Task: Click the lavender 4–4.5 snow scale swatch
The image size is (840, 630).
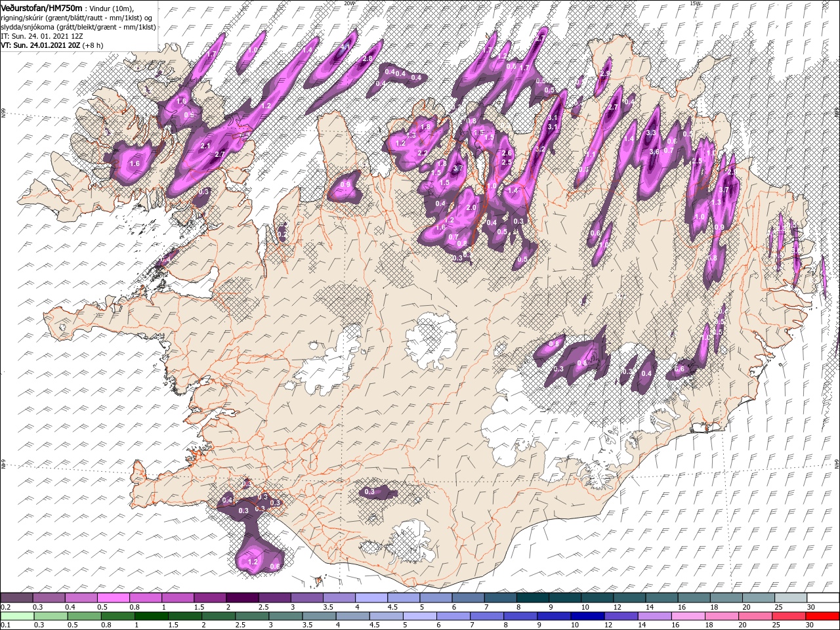Action: coord(371,598)
